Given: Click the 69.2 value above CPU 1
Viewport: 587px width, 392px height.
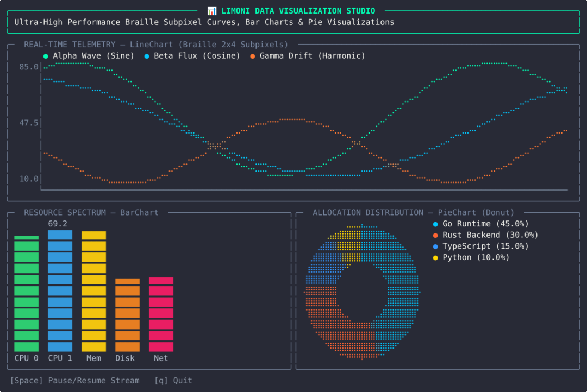Looking at the screenshot, I should click(x=58, y=224).
